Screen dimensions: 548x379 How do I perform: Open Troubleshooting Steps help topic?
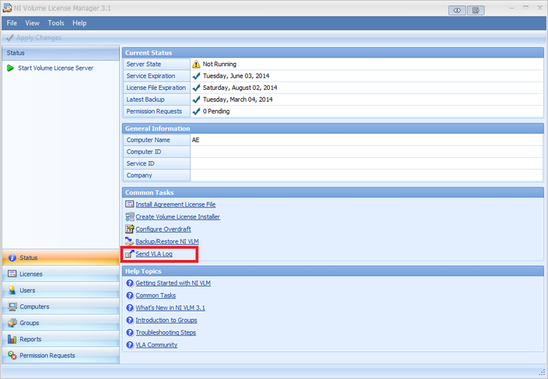coord(166,332)
